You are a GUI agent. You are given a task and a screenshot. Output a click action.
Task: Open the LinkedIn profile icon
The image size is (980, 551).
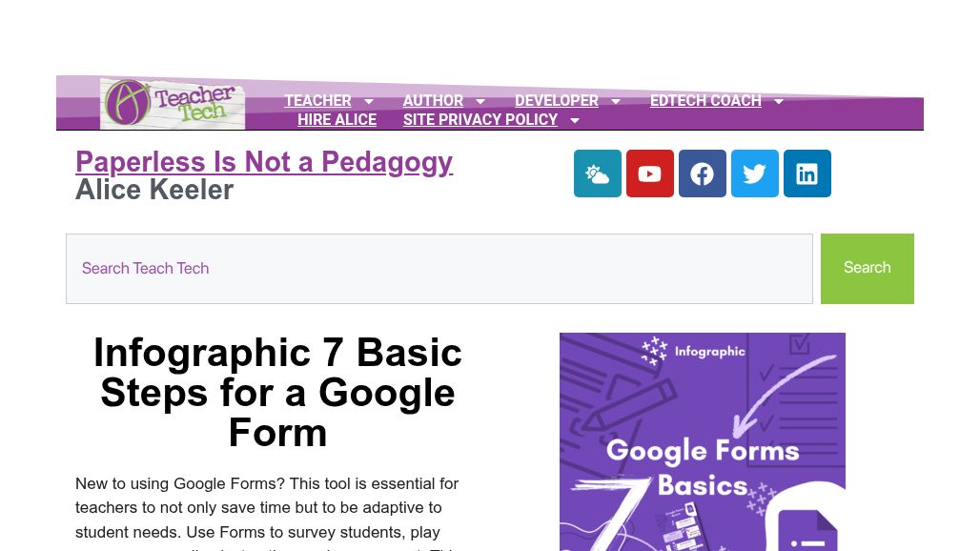point(806,173)
